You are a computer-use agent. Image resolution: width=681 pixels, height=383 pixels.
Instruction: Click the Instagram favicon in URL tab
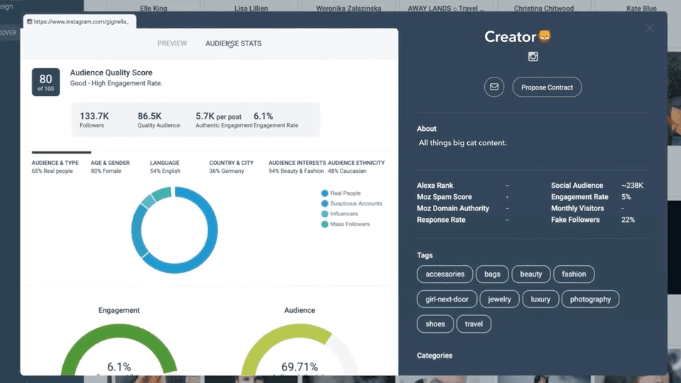pyautogui.click(x=30, y=22)
